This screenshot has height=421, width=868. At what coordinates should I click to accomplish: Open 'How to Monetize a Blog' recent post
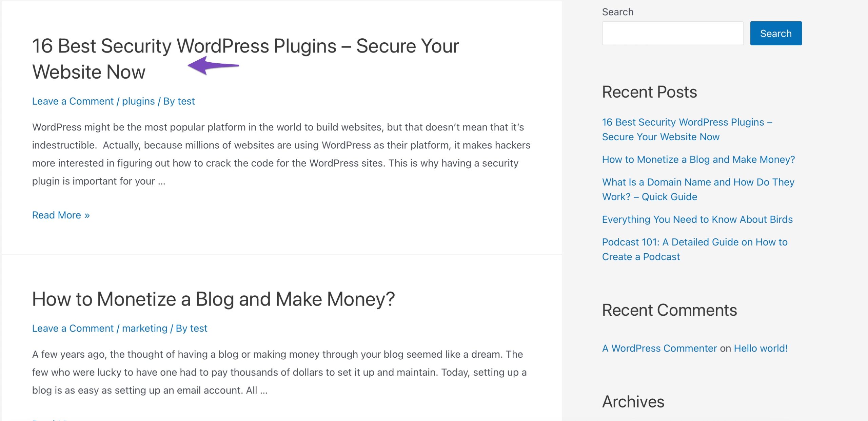(698, 159)
